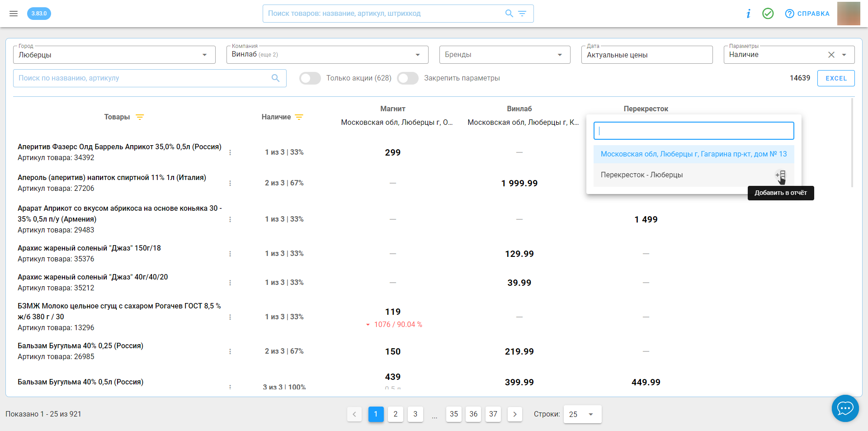Go to page 3
Viewport: 868px width, 431px height.
(x=415, y=414)
